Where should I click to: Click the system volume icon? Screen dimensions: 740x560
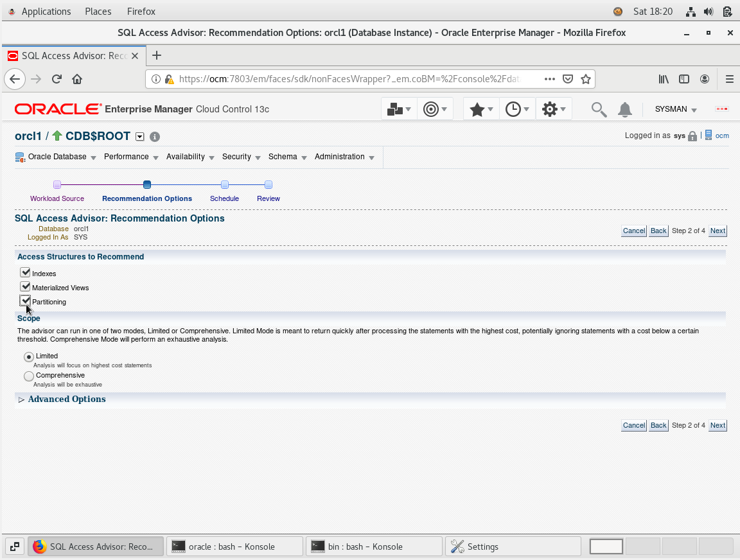(x=709, y=12)
